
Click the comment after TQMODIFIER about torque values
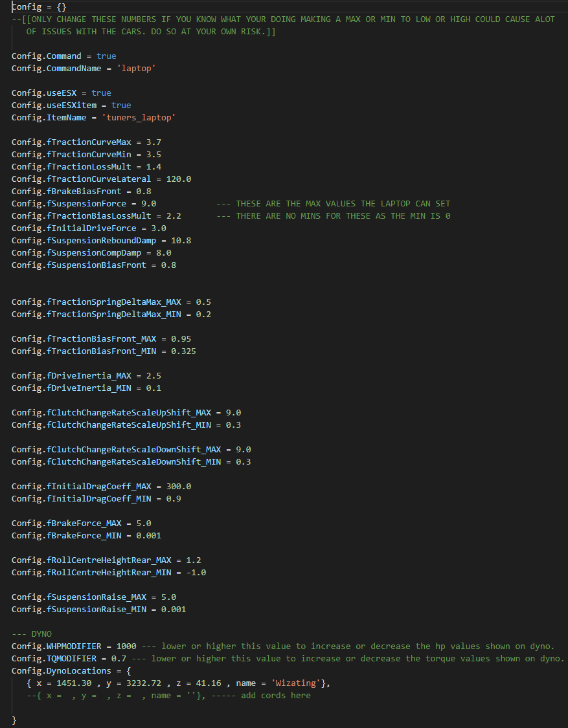pos(348,659)
